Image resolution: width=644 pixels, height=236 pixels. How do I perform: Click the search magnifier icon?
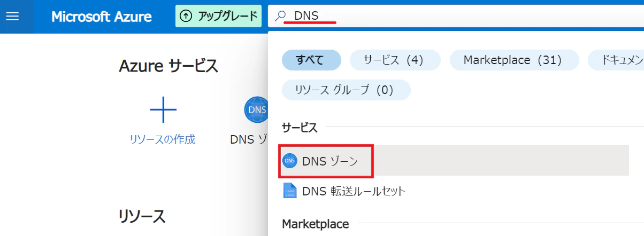pos(280,16)
